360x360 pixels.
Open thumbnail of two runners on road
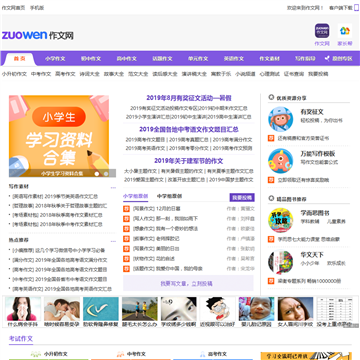[x=140, y=309]
